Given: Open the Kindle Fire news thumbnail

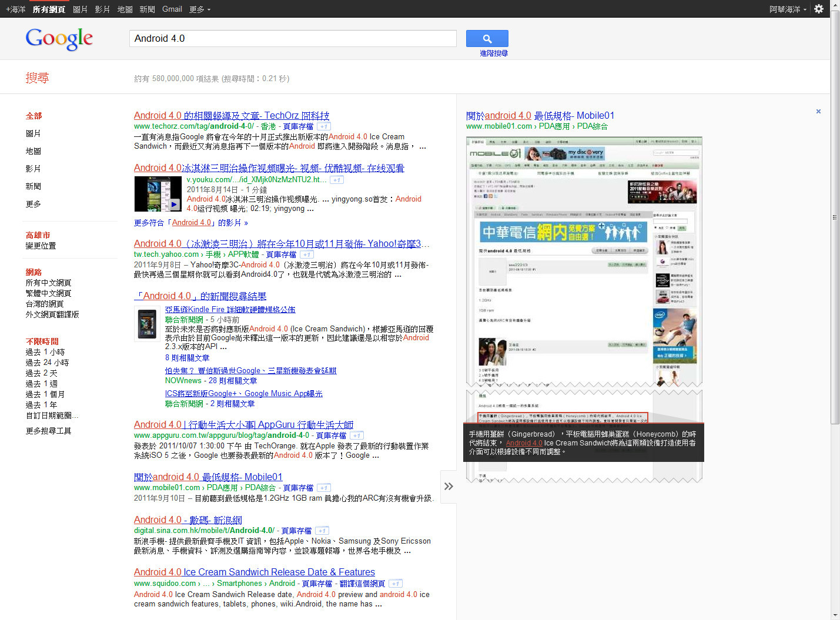Looking at the screenshot, I should click(147, 324).
